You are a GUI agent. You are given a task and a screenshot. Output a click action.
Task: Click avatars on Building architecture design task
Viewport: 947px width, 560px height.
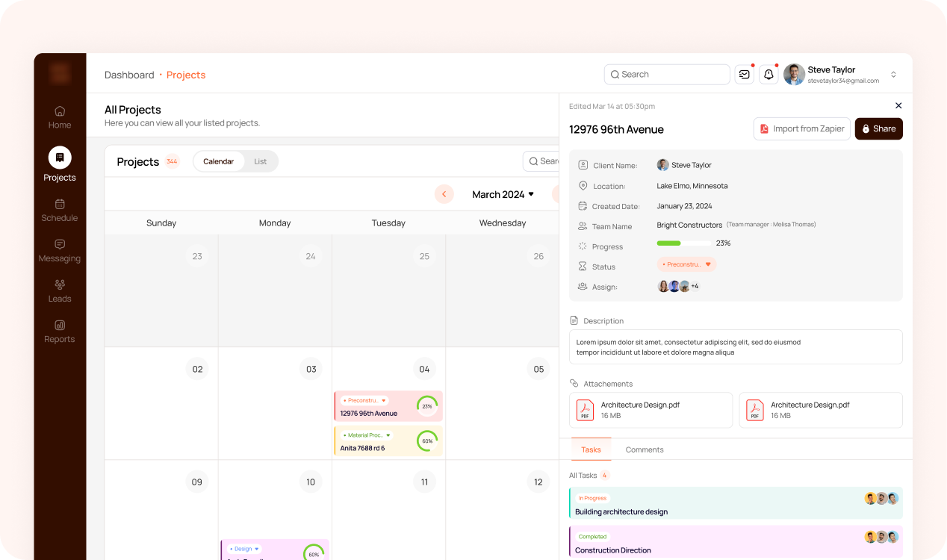881,498
